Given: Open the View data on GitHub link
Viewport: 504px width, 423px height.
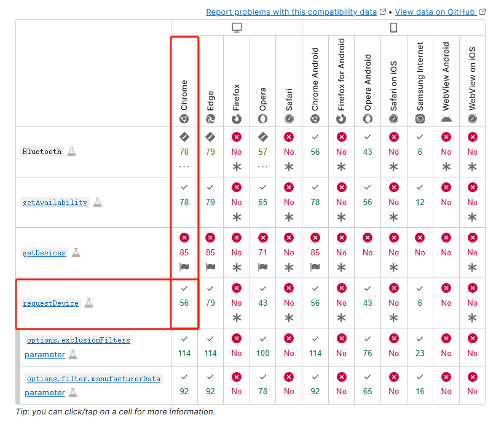Looking at the screenshot, I should click(x=436, y=12).
